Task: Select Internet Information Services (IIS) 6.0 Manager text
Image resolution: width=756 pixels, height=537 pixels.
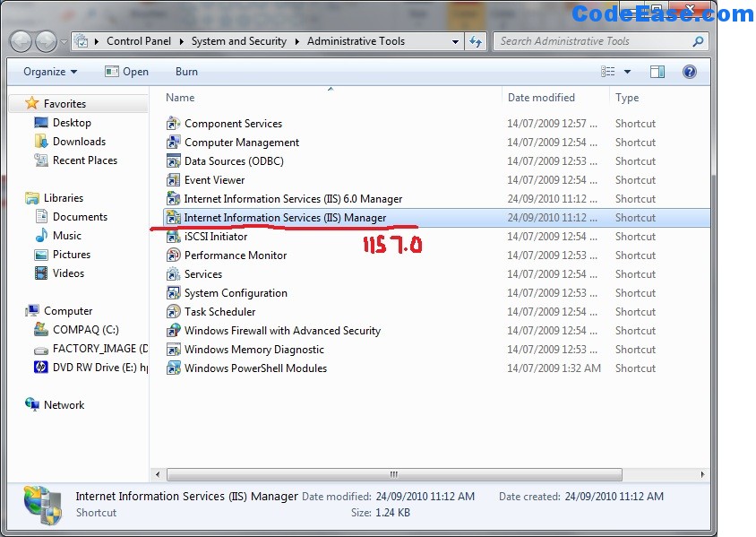Action: pyautogui.click(x=293, y=199)
